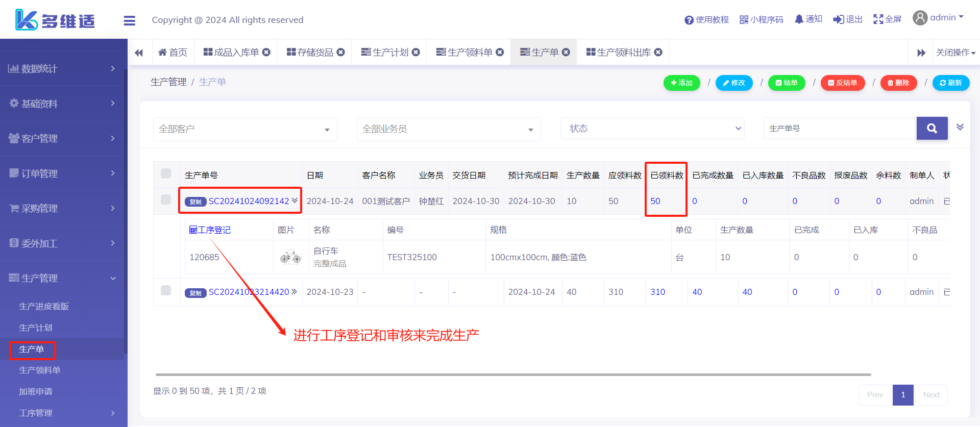Open the 状态 status dropdown

click(x=652, y=129)
